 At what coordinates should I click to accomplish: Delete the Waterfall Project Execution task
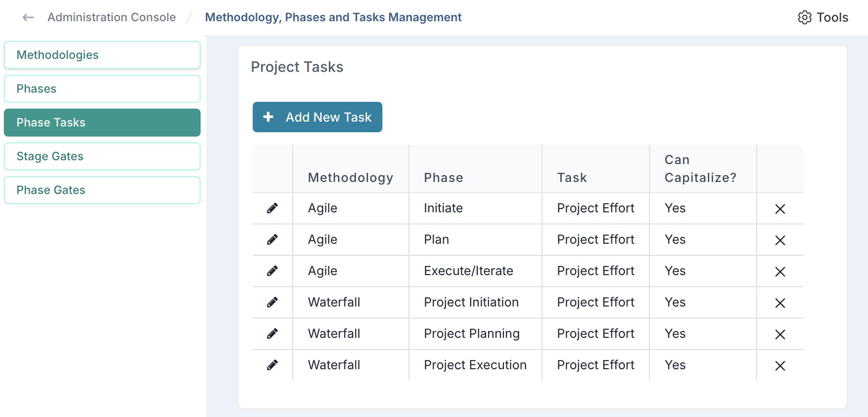tap(780, 366)
